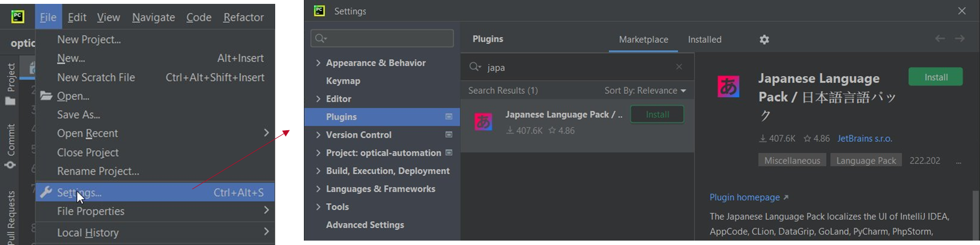Open the Edit menu
Screen dimensions: 980x245
(77, 17)
